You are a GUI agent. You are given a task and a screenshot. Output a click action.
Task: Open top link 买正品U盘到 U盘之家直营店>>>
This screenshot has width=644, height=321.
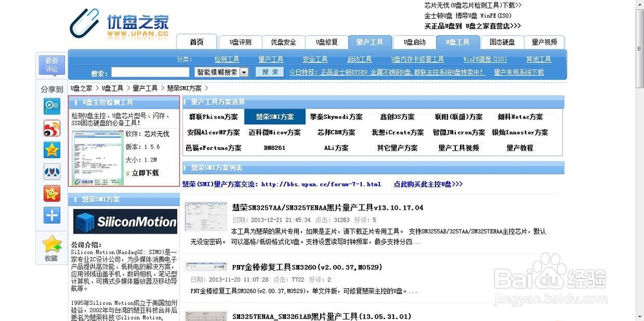click(472, 26)
